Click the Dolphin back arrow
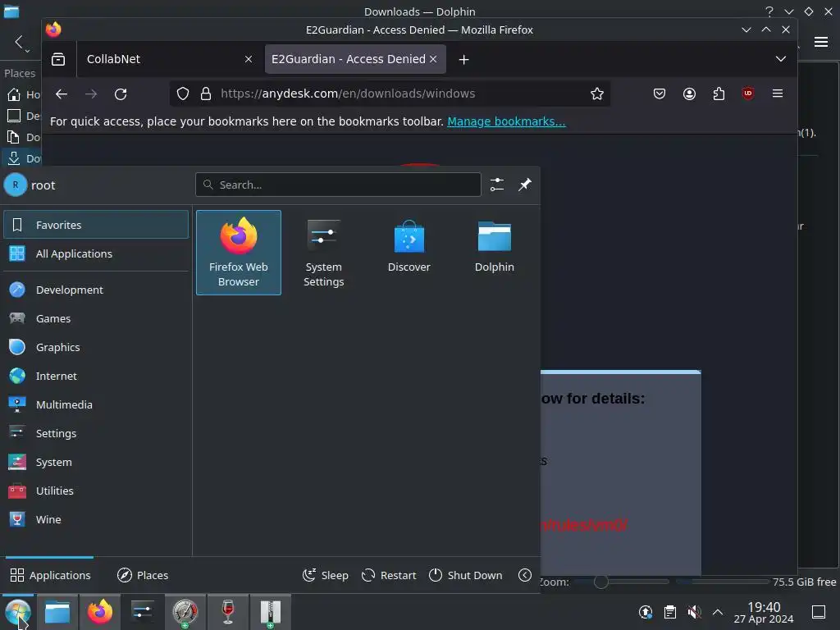 [20, 42]
